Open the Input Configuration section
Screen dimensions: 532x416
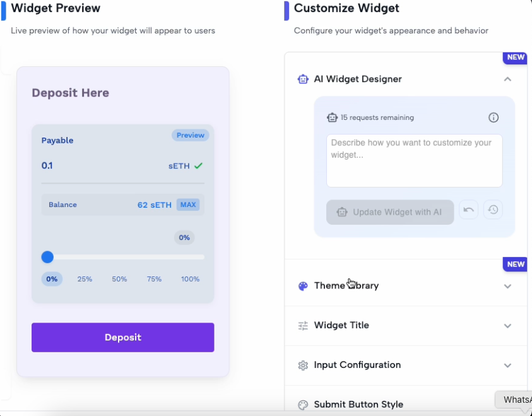pos(507,365)
